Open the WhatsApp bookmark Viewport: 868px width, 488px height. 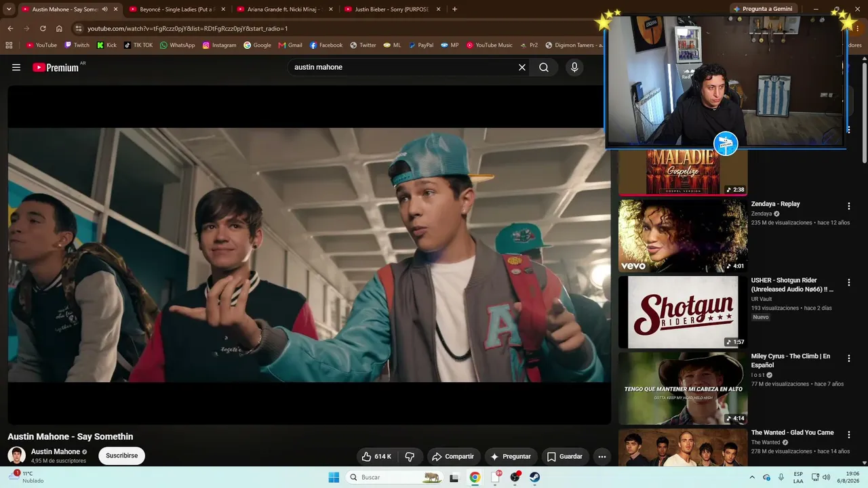coord(177,45)
